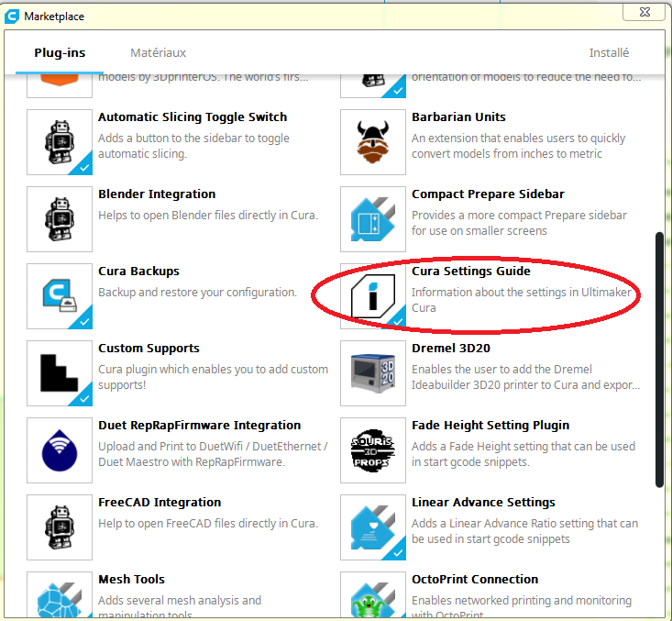Click the Mesh Tools plugin icon
This screenshot has width=672, height=621.
point(60,594)
